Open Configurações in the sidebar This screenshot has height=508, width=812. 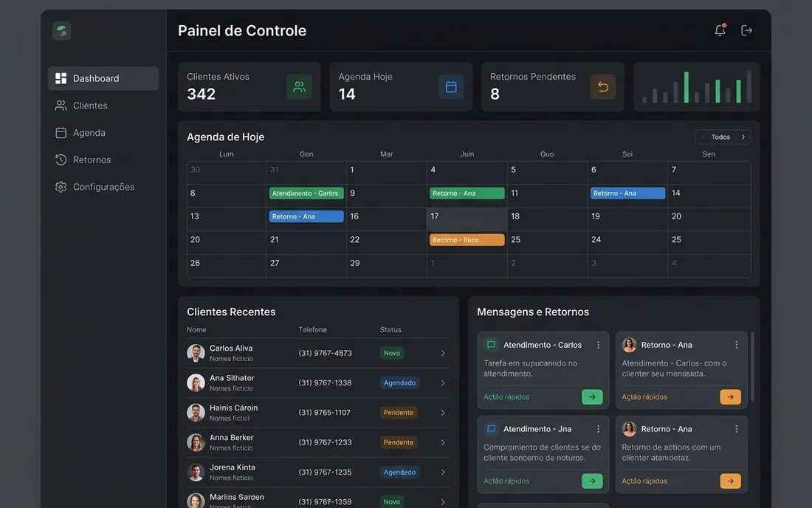pos(103,187)
